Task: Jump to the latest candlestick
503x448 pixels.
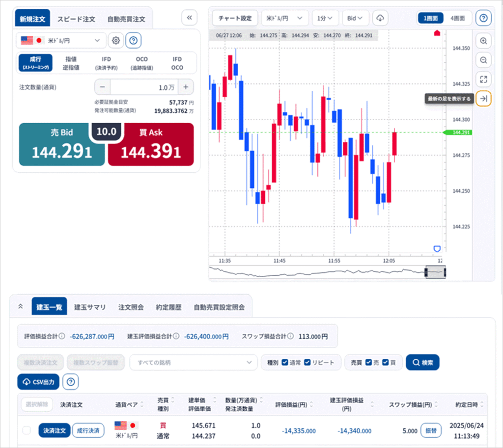Action: pyautogui.click(x=483, y=99)
